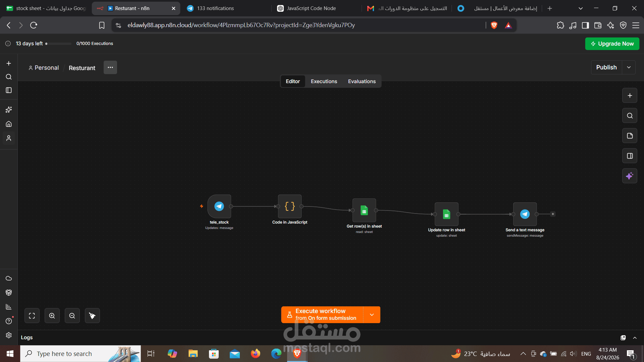Open browser extensions puzzle icon
The width and height of the screenshot is (644, 362).
pos(560,25)
